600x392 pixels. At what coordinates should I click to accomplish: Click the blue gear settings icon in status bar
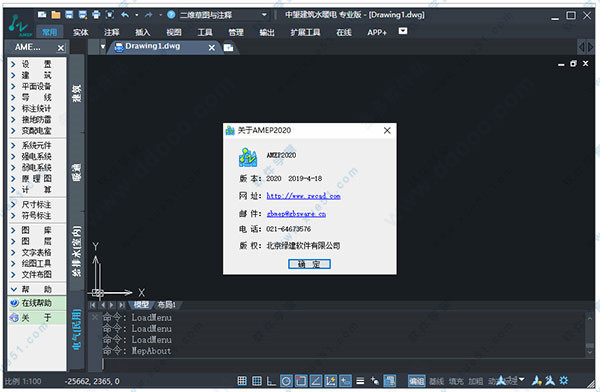click(x=564, y=380)
